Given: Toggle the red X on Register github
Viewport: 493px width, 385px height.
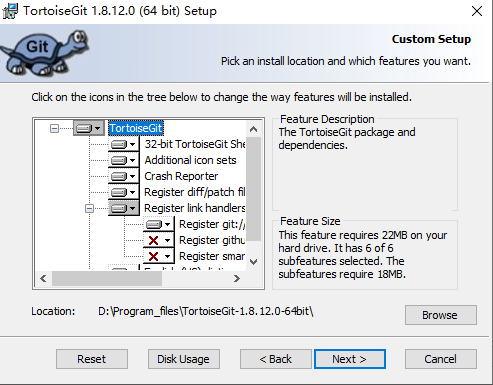Looking at the screenshot, I should point(158,240).
